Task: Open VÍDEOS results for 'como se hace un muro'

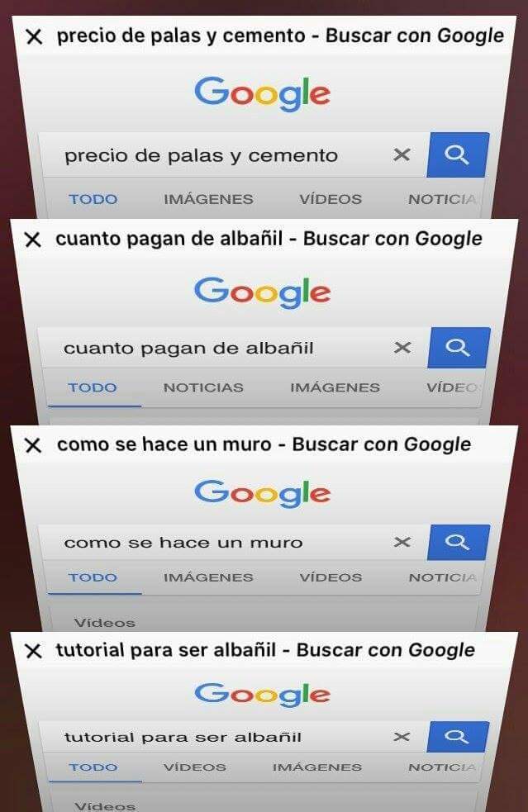Action: coord(331,577)
